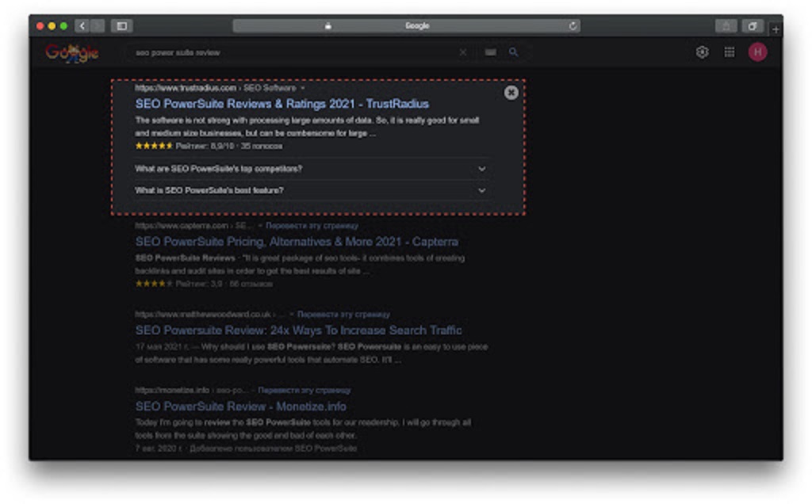The image size is (812, 504).
Task: Open the Google account avatar
Action: 757,52
